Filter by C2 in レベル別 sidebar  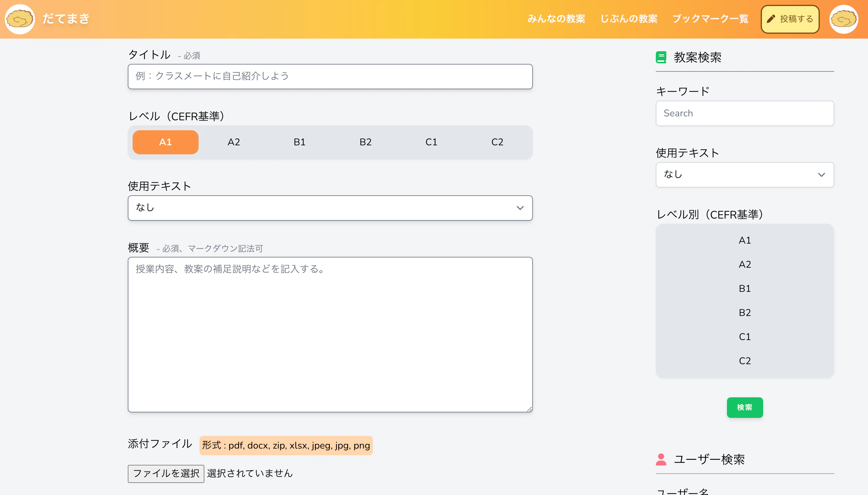tap(745, 361)
